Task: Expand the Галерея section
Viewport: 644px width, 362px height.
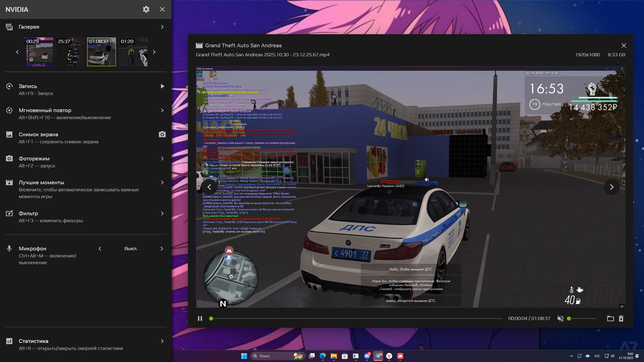Action: point(162,27)
